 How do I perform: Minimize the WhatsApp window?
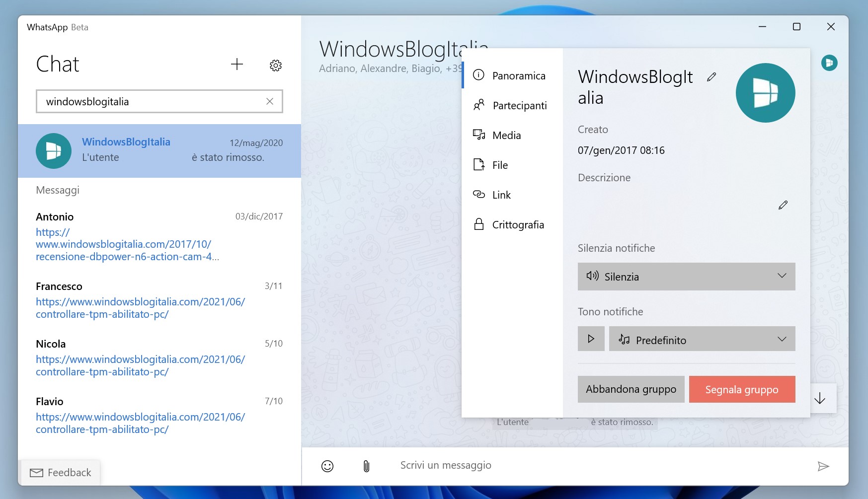tap(762, 26)
